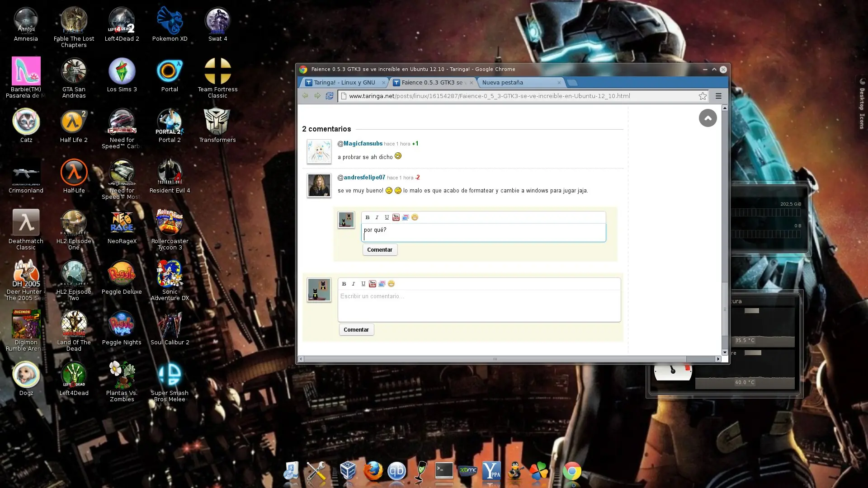Select the Left4Dead 2 desktop icon
Image resolution: width=868 pixels, height=488 pixels.
click(122, 25)
